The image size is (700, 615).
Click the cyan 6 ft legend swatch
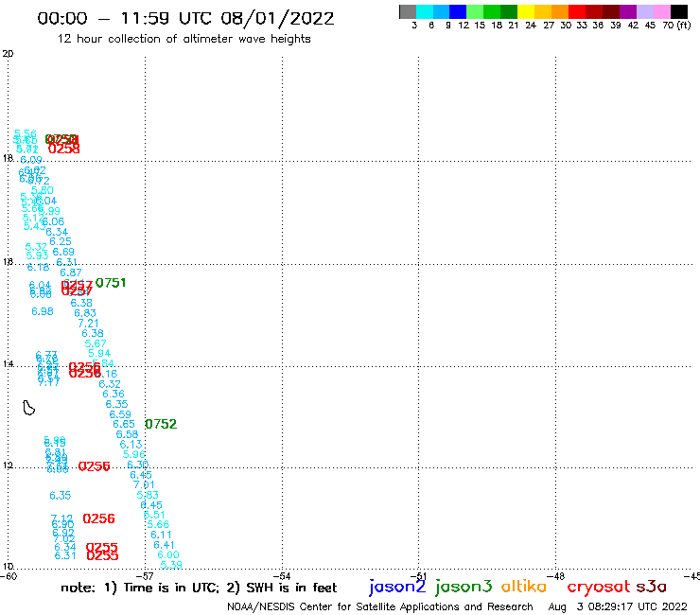coord(425,12)
